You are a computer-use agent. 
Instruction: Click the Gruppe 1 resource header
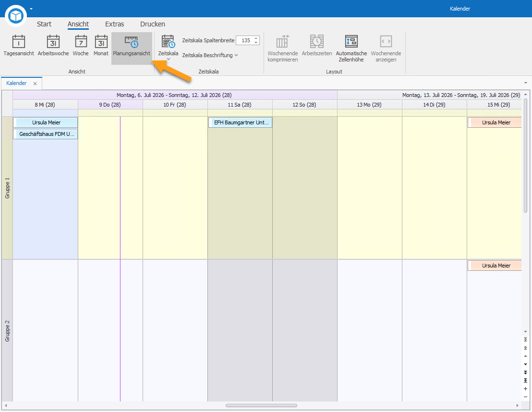pyautogui.click(x=7, y=188)
